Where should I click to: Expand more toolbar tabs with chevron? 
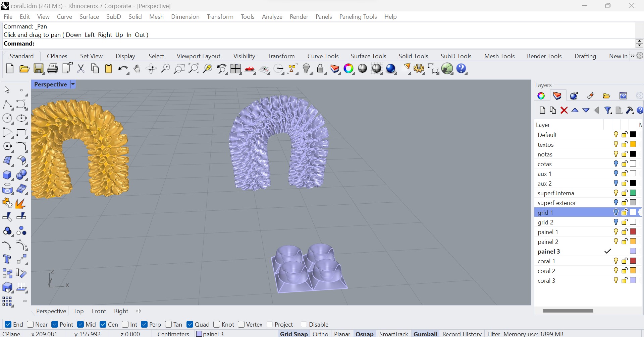(x=633, y=56)
